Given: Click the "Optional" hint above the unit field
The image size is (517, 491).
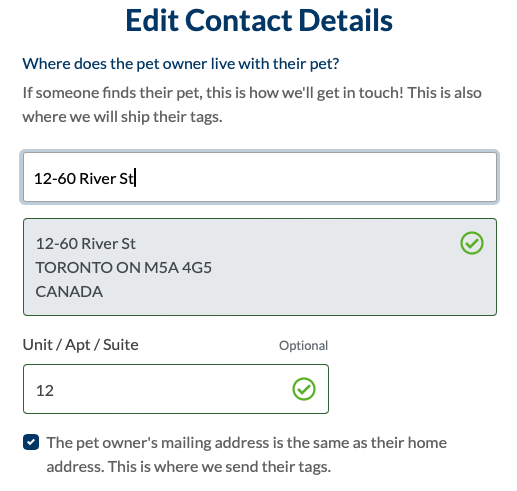Looking at the screenshot, I should coord(303,346).
